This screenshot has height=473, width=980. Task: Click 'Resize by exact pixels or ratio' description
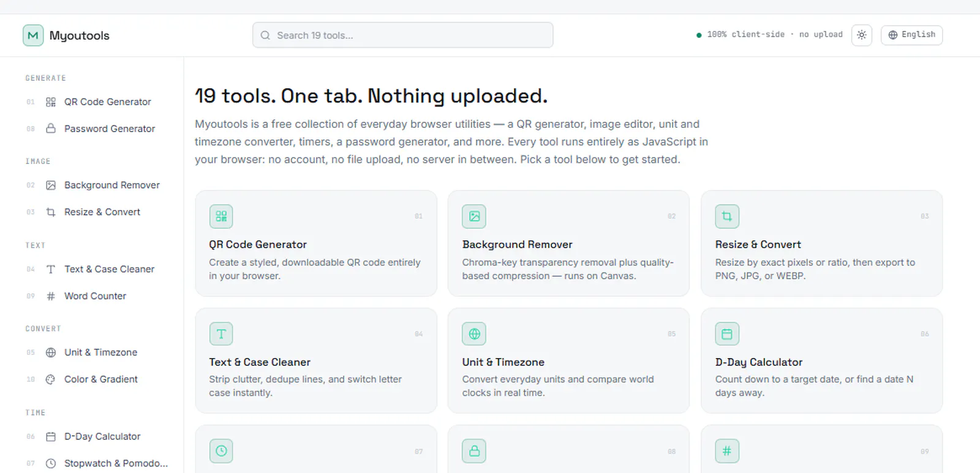coord(815,269)
